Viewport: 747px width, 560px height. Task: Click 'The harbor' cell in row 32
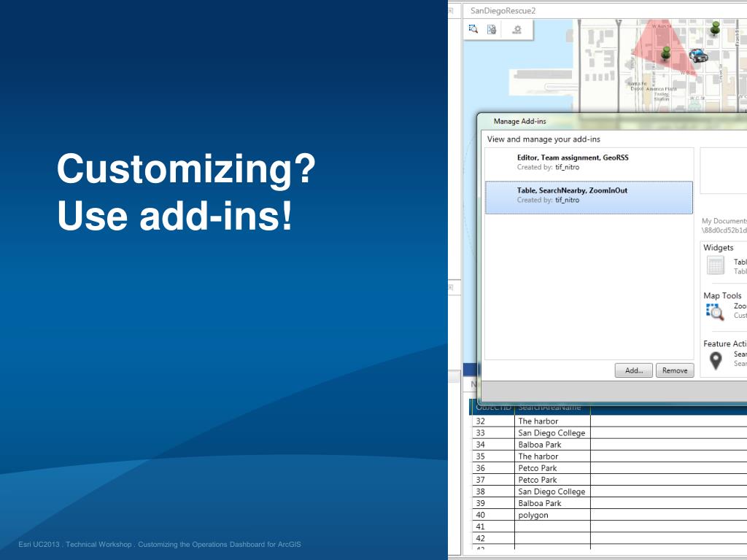tap(553, 421)
